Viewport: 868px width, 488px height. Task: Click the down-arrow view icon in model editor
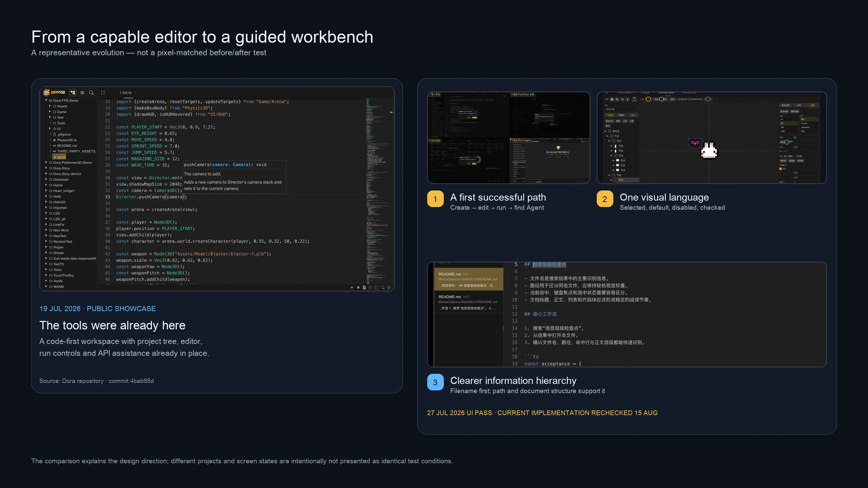point(628,99)
